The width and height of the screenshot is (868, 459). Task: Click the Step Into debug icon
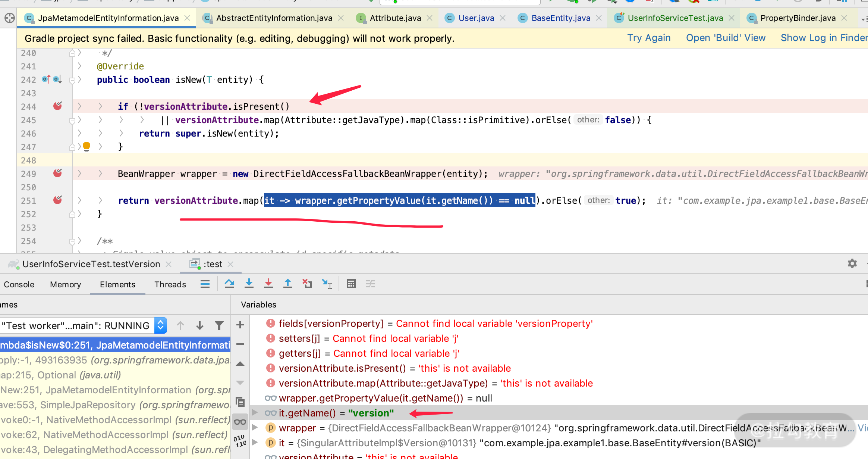(249, 284)
